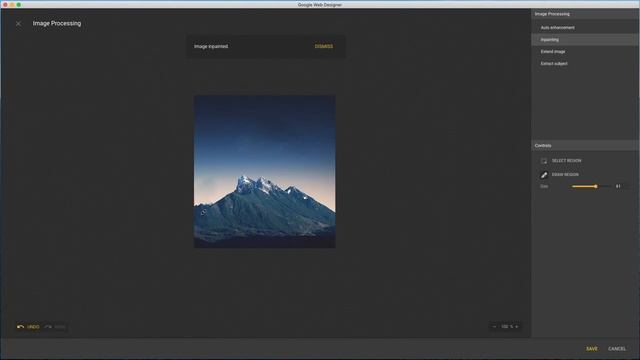Click the Redo arrow icon
This screenshot has width=640, height=360.
pos(48,327)
